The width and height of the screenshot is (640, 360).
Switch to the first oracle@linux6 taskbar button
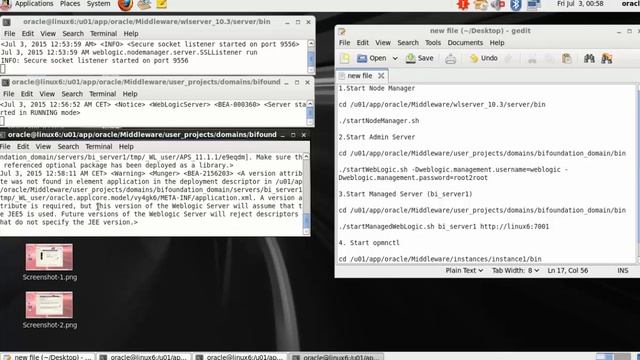click(144, 357)
